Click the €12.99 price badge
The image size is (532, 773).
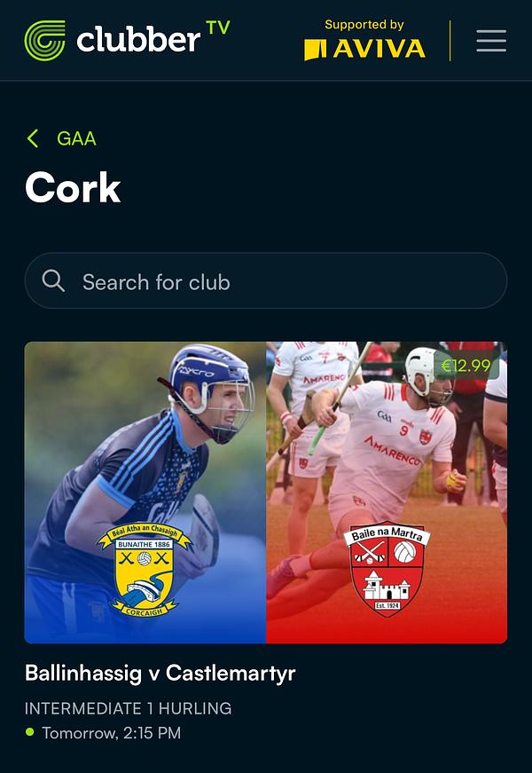tap(466, 366)
